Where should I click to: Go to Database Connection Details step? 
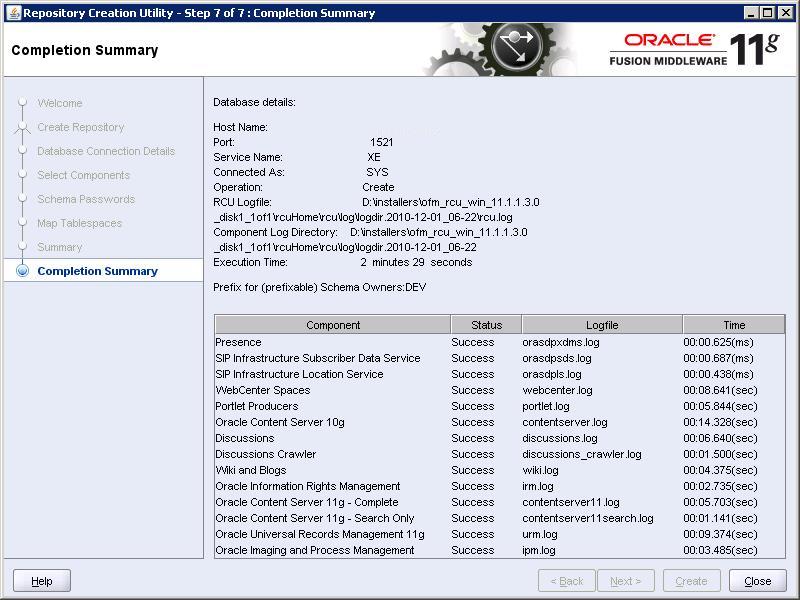click(x=106, y=151)
